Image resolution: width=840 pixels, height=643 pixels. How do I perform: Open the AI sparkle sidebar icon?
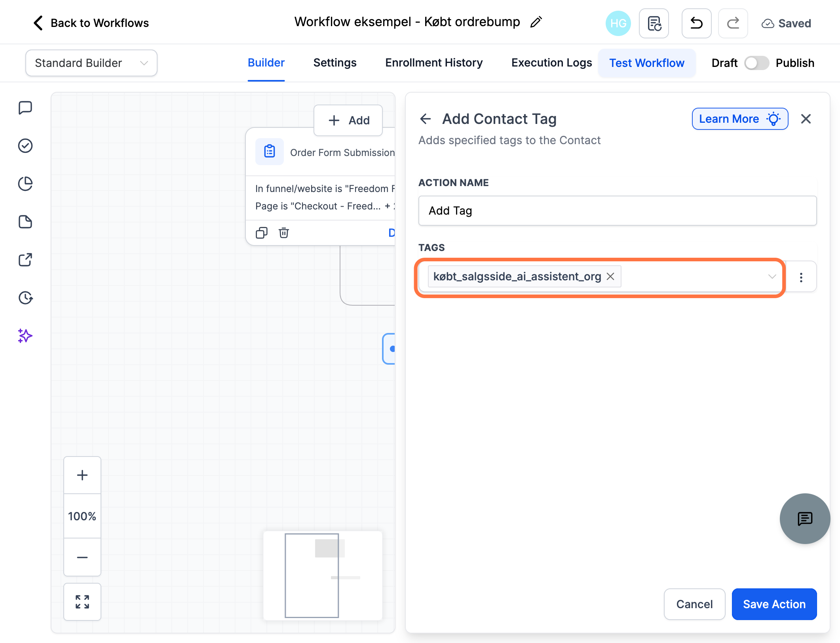25,336
